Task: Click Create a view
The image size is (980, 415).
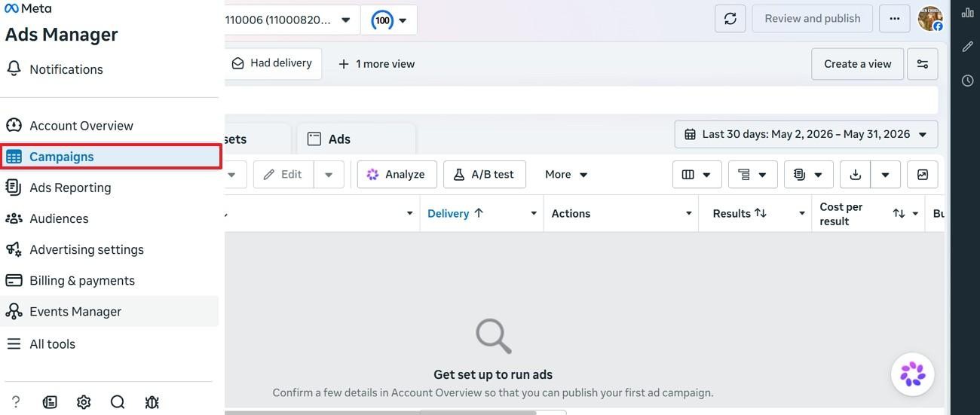Action: (x=857, y=64)
